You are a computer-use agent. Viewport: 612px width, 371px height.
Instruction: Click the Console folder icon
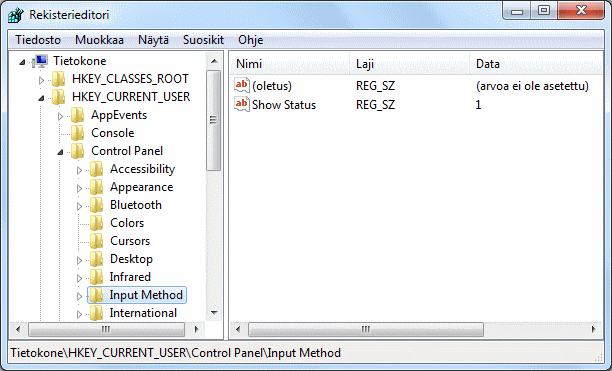point(77,133)
